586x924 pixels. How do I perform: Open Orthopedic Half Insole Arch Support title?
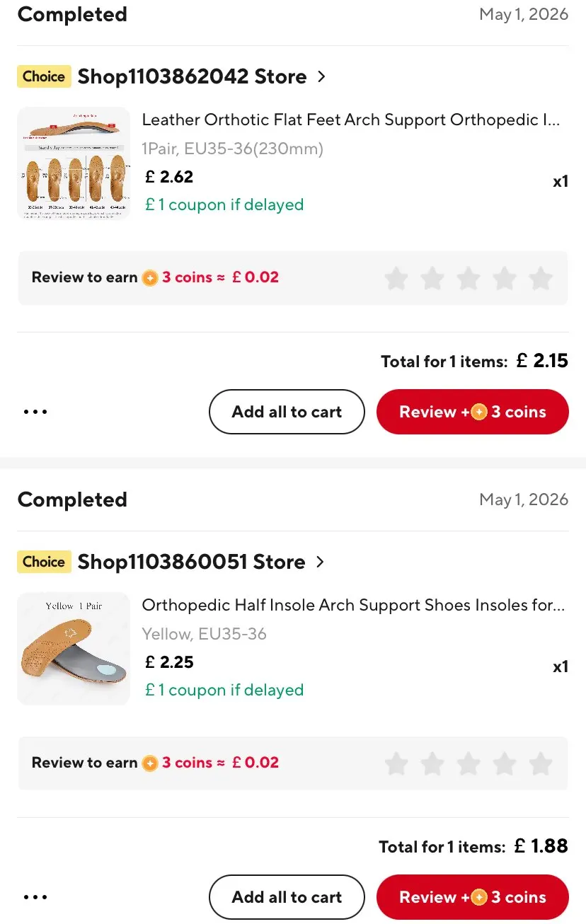[353, 605]
